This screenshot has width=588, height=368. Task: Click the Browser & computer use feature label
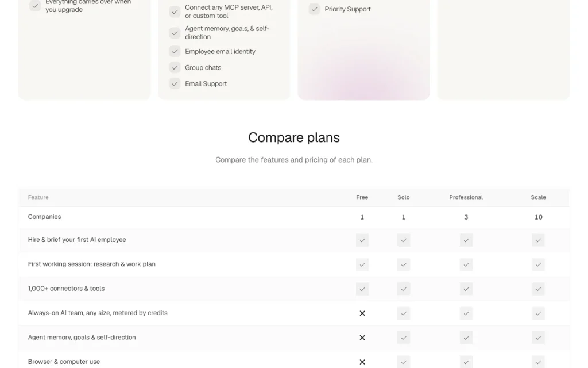64,362
